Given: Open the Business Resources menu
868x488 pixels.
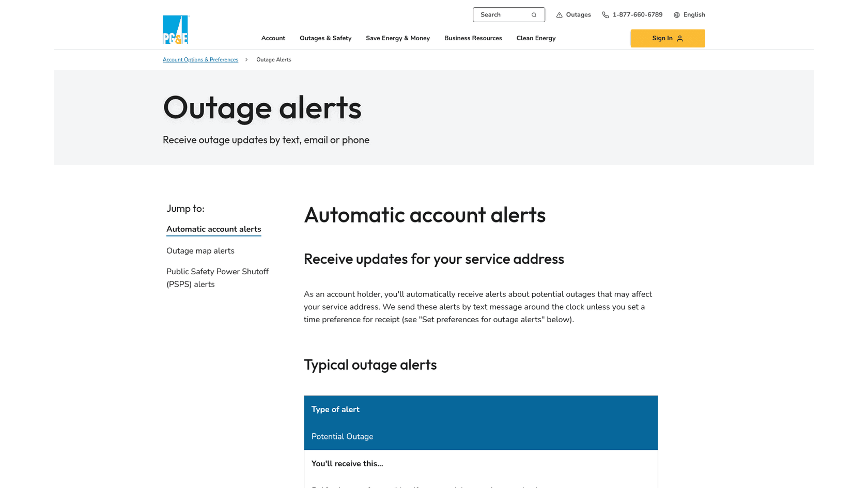Looking at the screenshot, I should tap(473, 38).
